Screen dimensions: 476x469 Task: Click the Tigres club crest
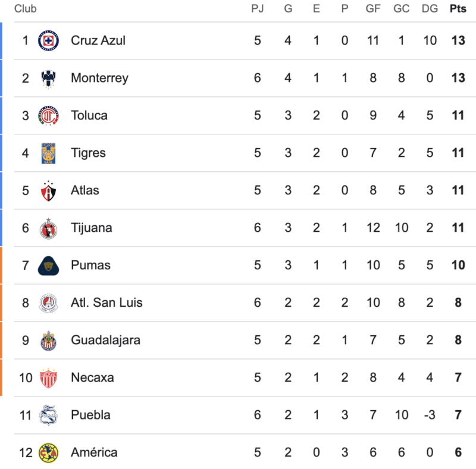pyautogui.click(x=48, y=153)
